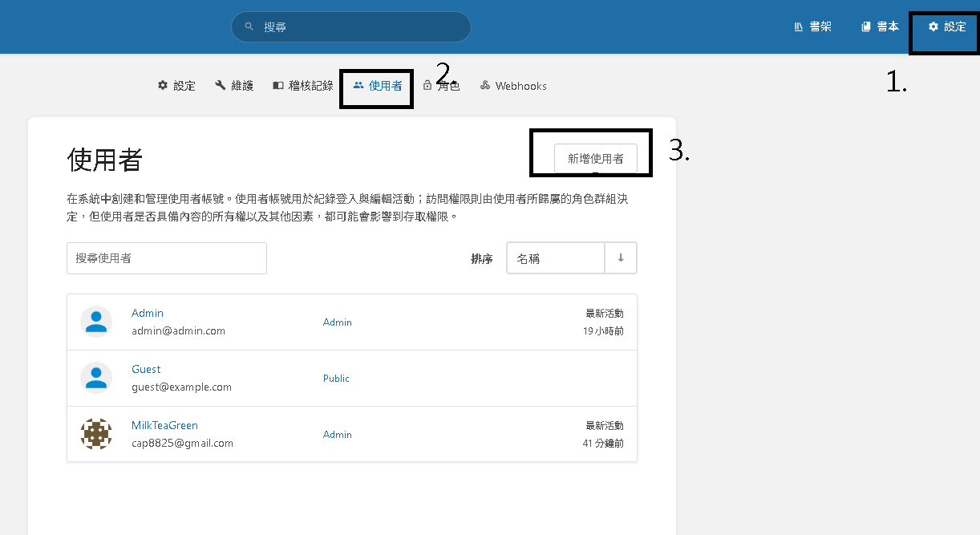Click the MilkTeaGreen identicon avatar
Image resolution: width=980 pixels, height=535 pixels.
[x=96, y=434]
